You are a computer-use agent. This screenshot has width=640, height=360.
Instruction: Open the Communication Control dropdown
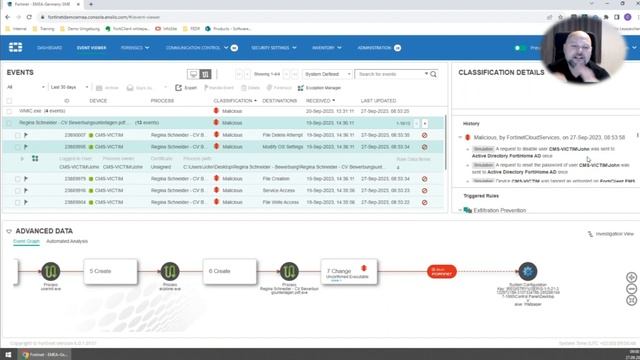click(x=197, y=48)
